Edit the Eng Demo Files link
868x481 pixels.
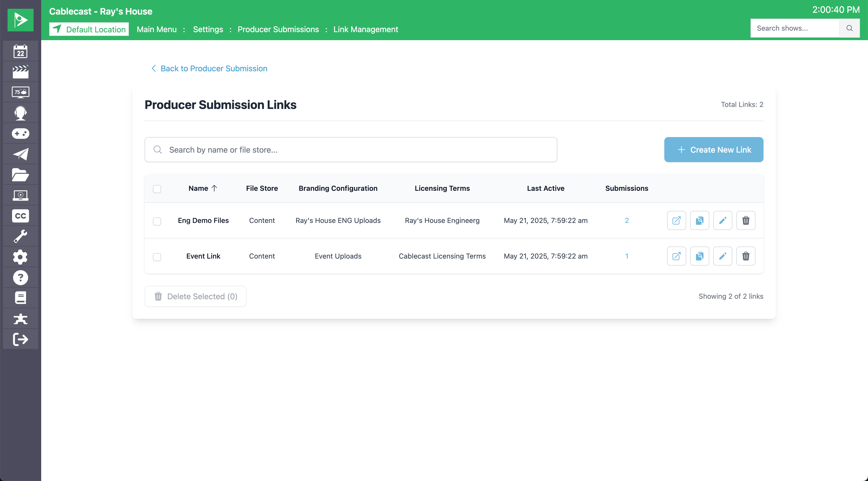point(722,220)
